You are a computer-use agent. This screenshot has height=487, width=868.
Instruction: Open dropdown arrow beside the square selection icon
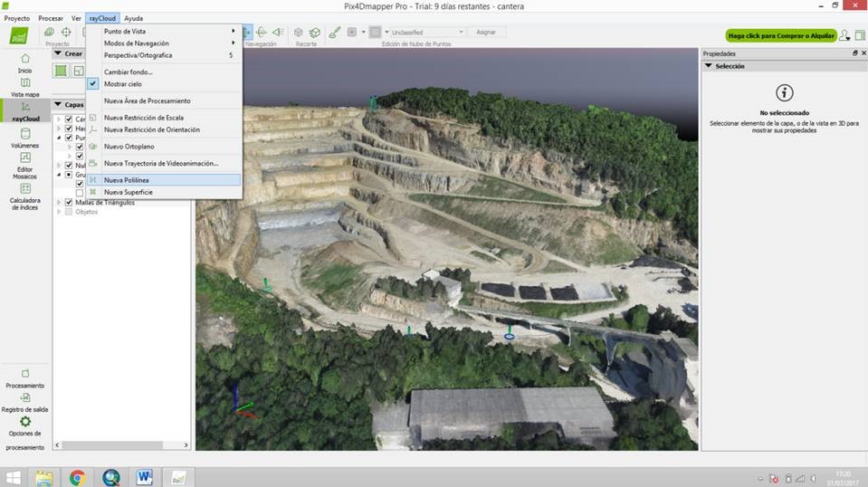point(363,32)
